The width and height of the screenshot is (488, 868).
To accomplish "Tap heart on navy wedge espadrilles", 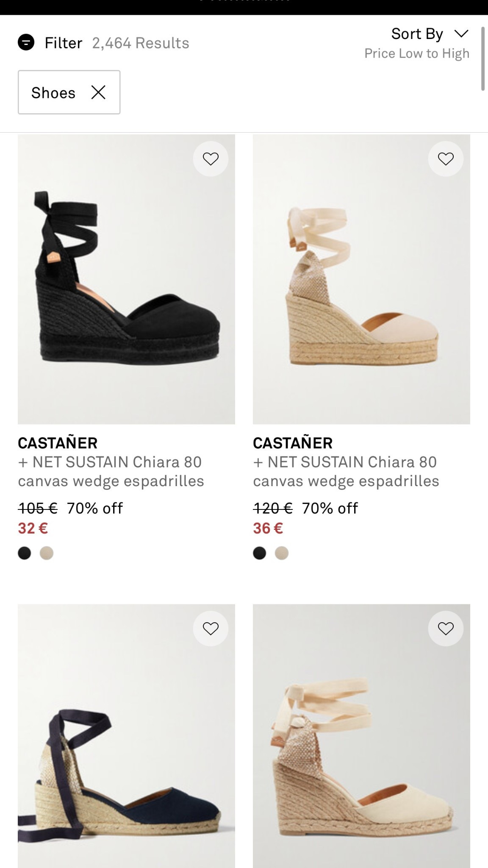I will 211,628.
